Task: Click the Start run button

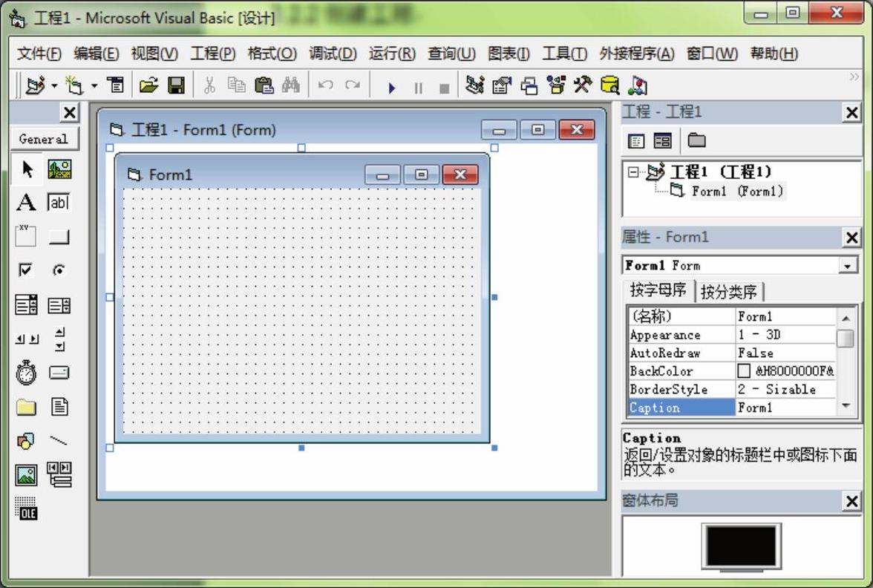Action: click(x=391, y=88)
